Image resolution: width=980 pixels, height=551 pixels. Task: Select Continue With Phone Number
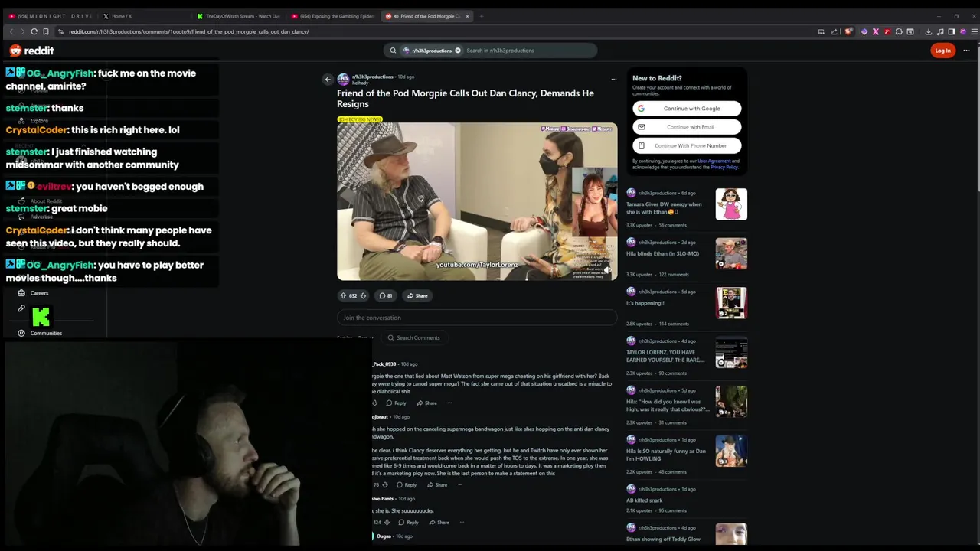(687, 145)
